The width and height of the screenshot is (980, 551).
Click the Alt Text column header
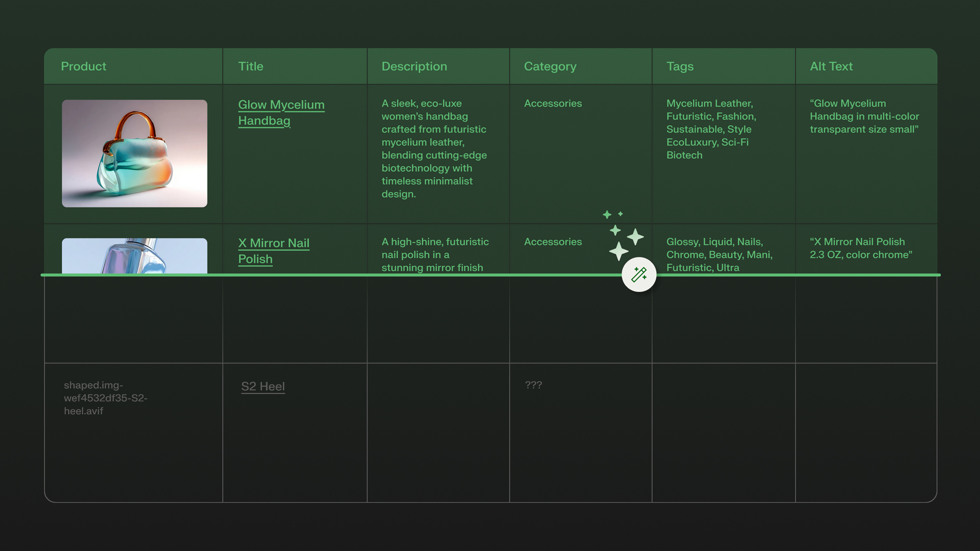(831, 66)
